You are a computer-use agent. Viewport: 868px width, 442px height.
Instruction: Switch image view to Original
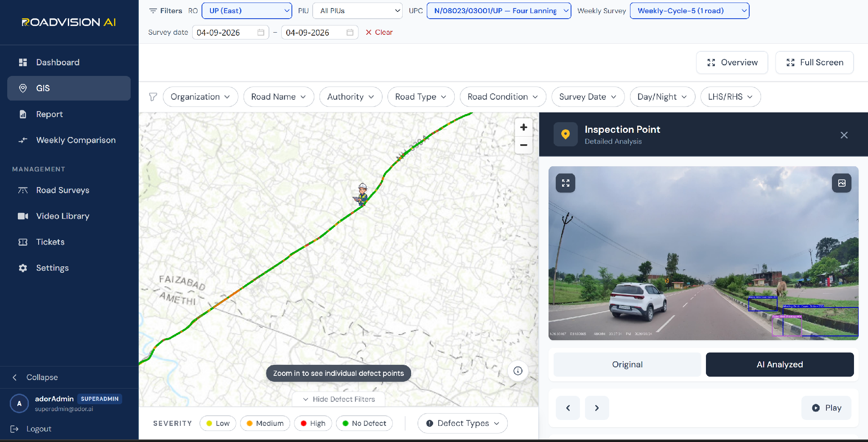click(x=627, y=364)
